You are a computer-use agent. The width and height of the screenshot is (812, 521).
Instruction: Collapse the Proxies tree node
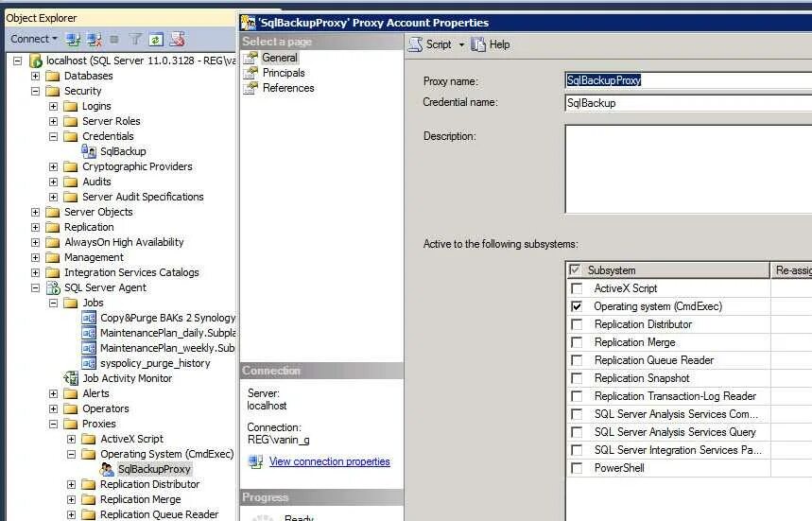(53, 425)
